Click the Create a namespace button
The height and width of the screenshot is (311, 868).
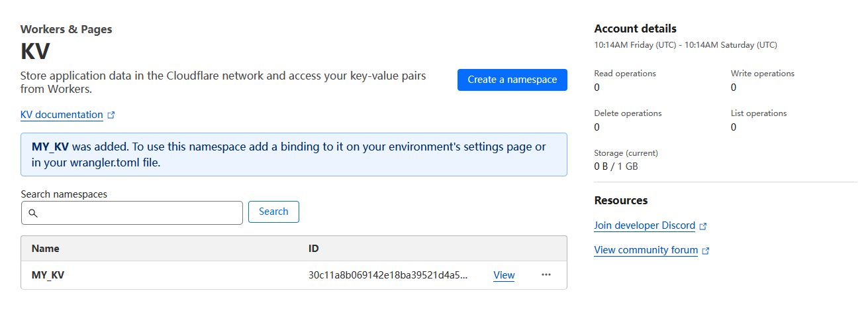[x=512, y=80]
